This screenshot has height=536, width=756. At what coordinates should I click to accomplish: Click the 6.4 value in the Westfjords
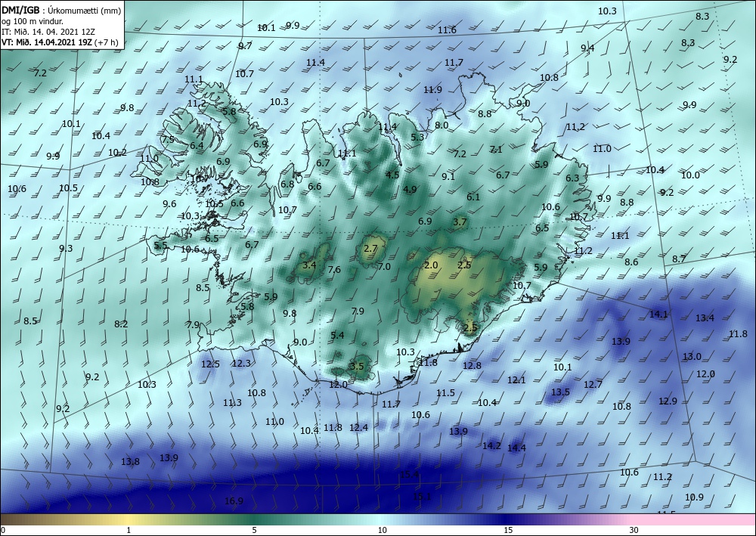[197, 145]
